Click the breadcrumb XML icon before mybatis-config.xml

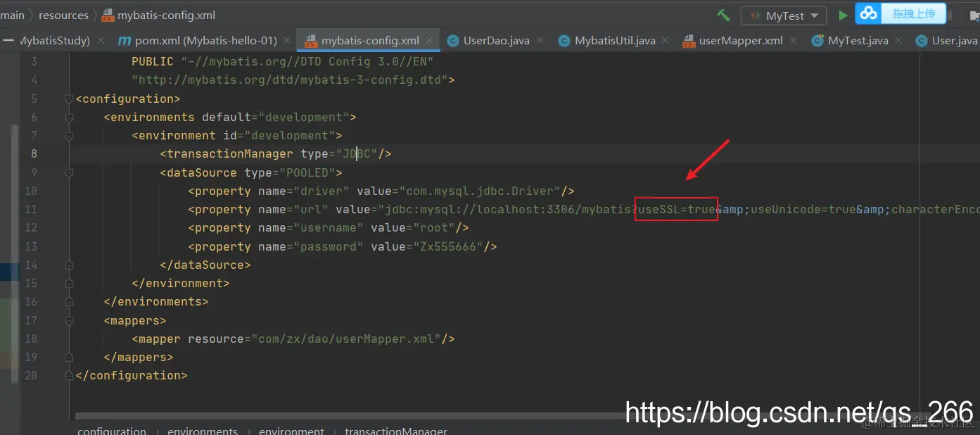point(107,15)
